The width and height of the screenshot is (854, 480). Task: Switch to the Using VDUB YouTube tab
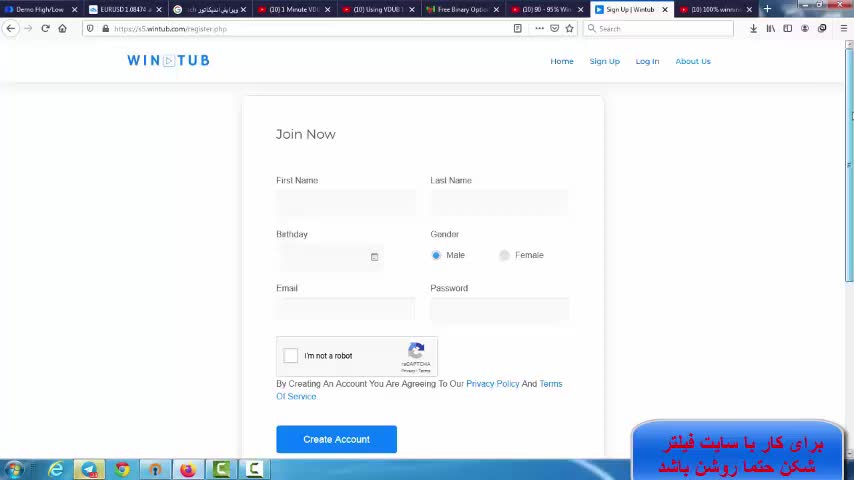coord(377,9)
